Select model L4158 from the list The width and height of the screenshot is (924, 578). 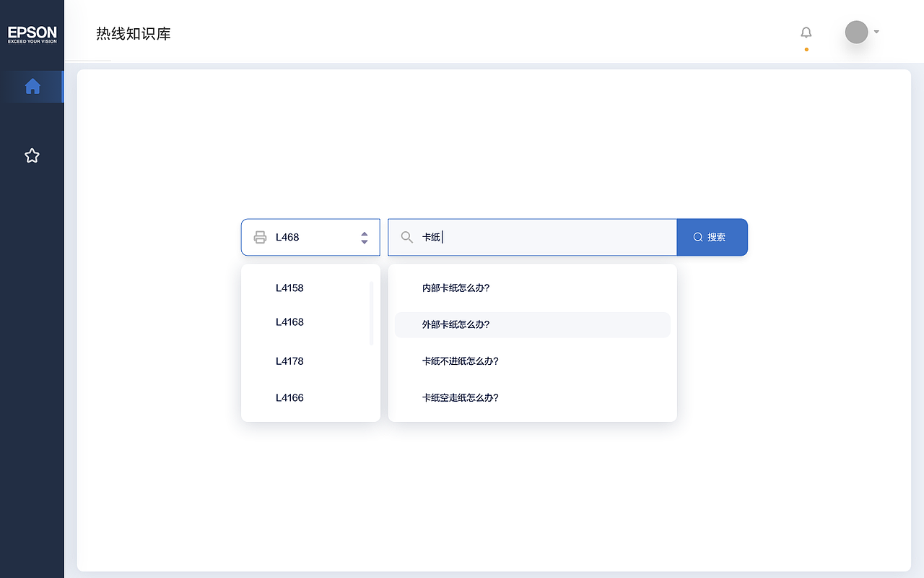pyautogui.click(x=289, y=288)
